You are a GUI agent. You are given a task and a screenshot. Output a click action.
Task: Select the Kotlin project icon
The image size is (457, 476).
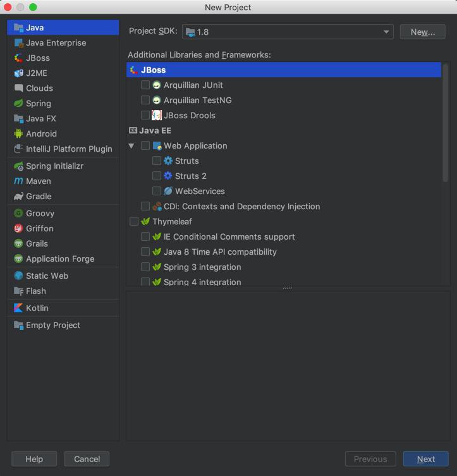[x=18, y=308]
